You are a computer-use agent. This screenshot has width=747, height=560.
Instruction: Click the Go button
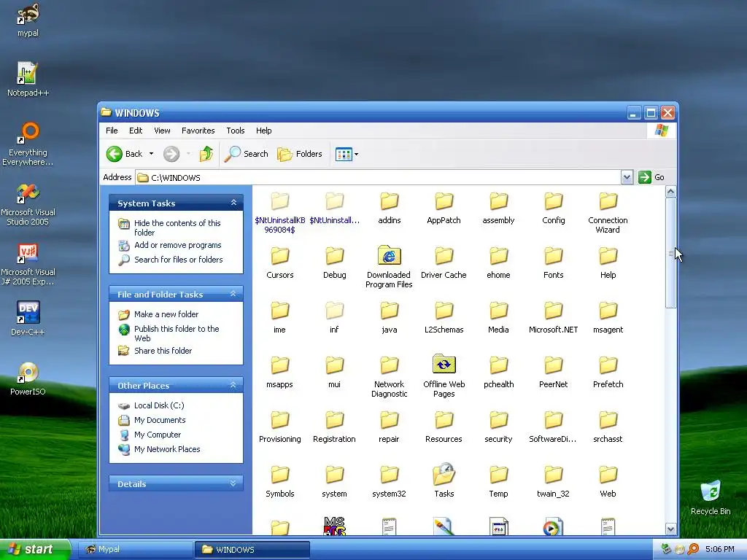click(x=652, y=177)
